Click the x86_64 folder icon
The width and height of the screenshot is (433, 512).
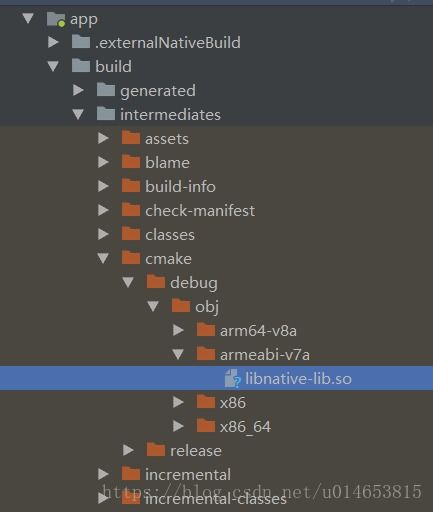[206, 426]
